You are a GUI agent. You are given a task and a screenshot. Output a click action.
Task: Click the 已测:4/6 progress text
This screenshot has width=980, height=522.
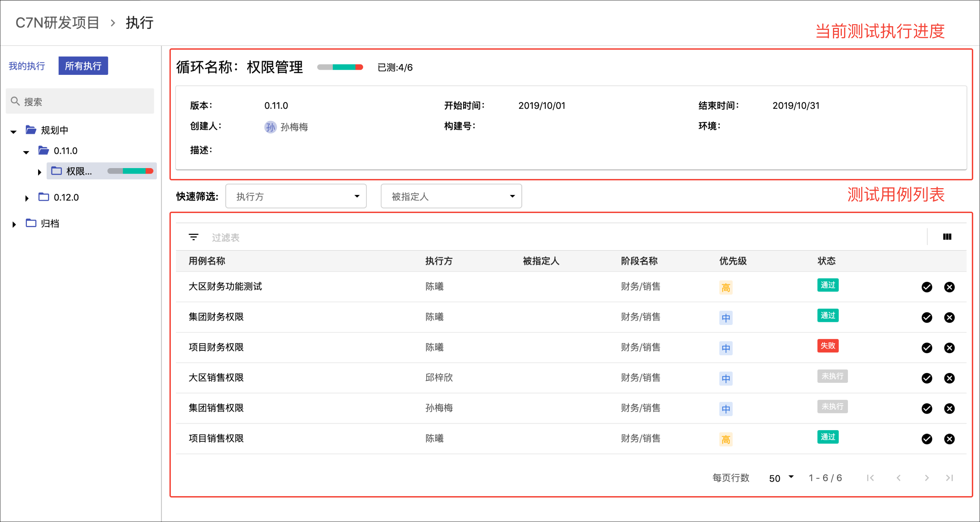click(x=395, y=67)
